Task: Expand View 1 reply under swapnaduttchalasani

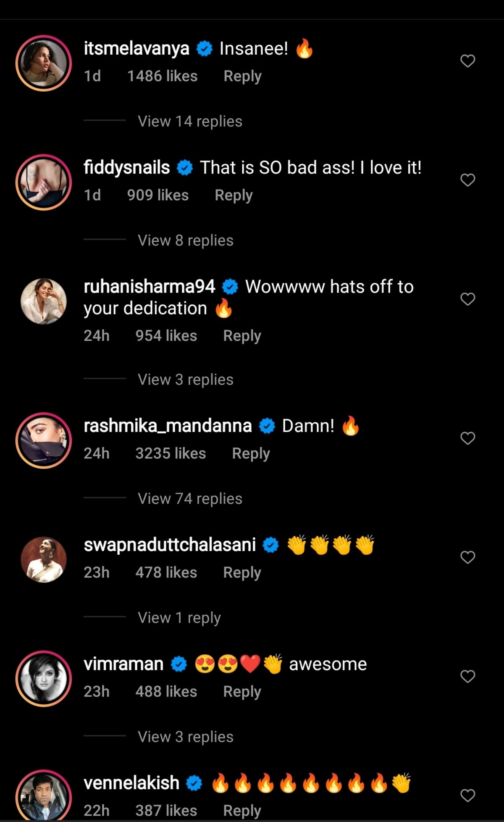Action: tap(179, 618)
